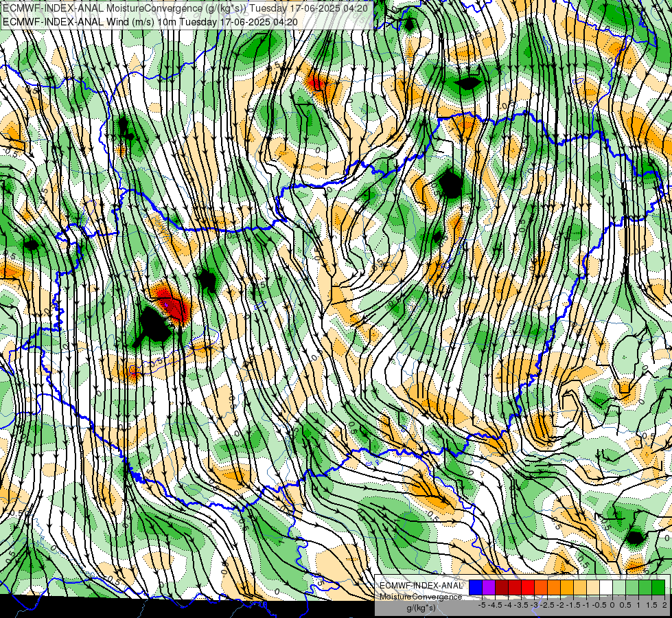
Task: Select the legend swatch between -1.5 and -1
Action: click(x=580, y=587)
